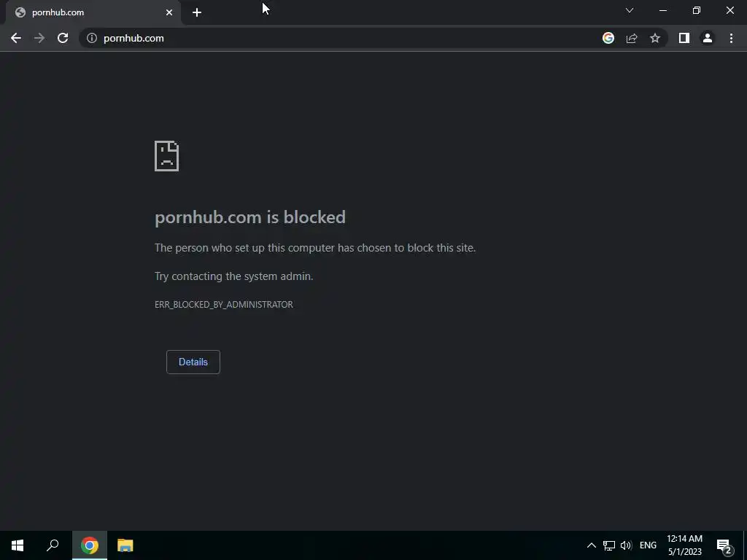
Task: Go back using the browser back arrow
Action: coord(16,38)
